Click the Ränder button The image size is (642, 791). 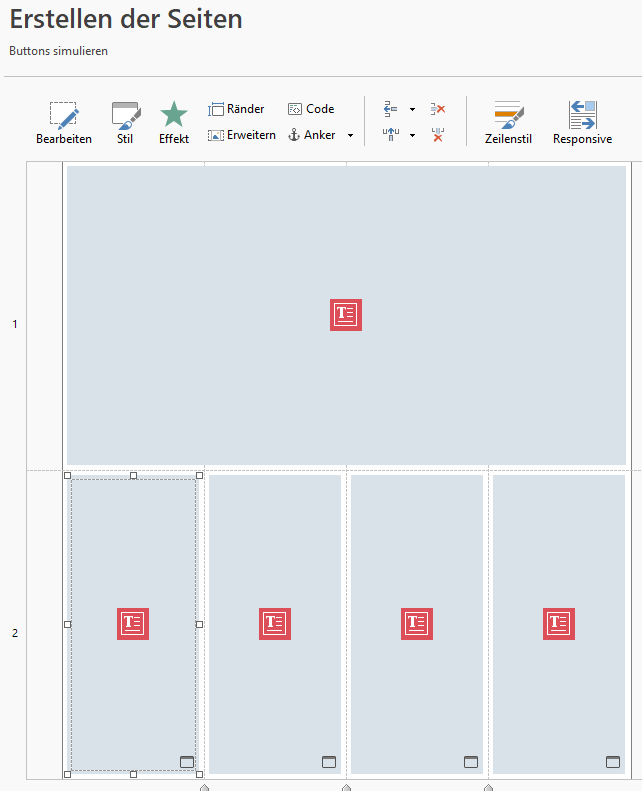click(236, 109)
